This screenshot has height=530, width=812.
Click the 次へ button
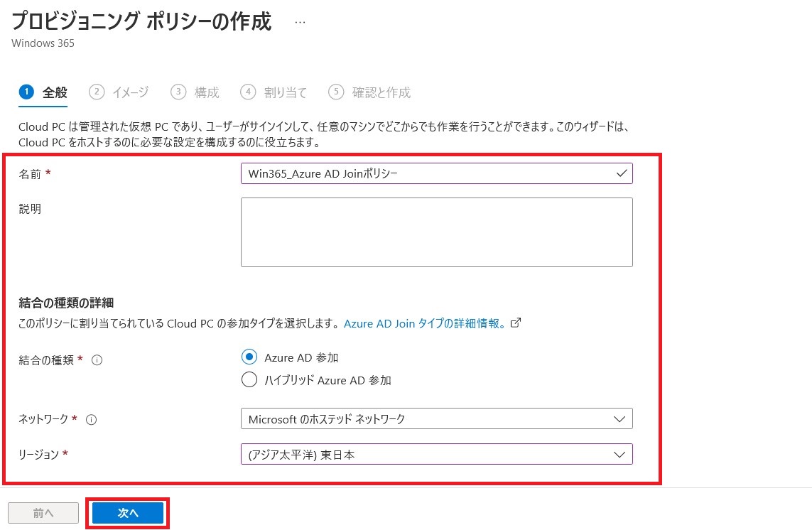(128, 513)
